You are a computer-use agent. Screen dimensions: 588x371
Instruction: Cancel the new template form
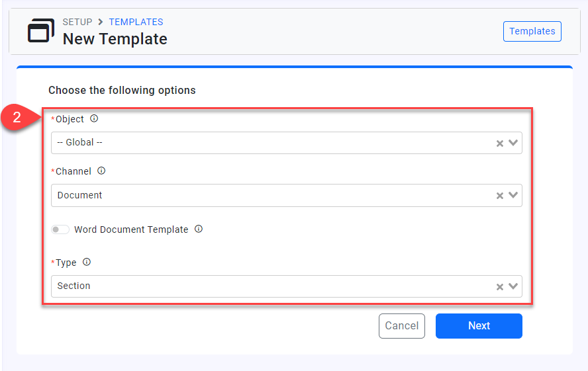401,325
